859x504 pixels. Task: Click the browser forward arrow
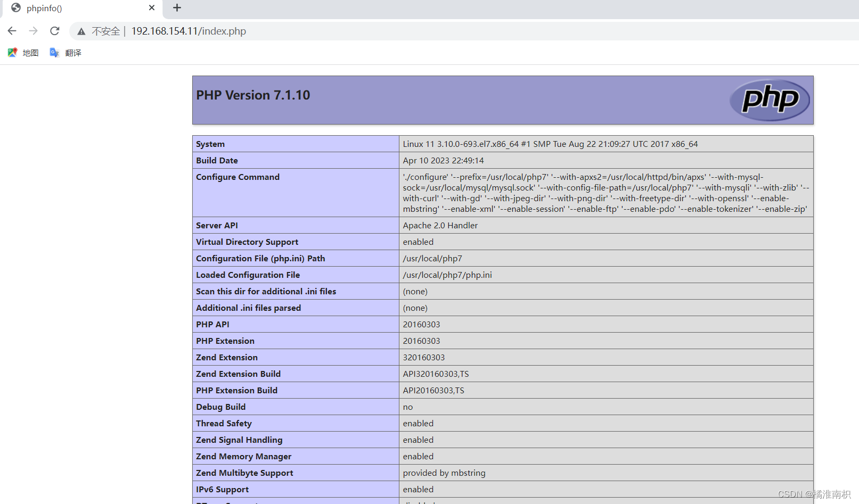[x=34, y=31]
